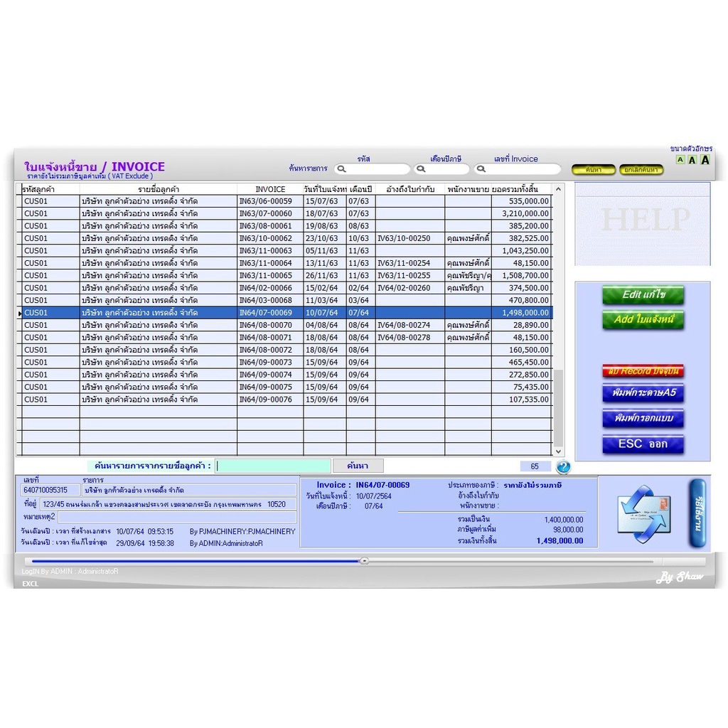Click the magnifier in the เลขที่ Invoice search box
The image size is (728, 728).
481,169
